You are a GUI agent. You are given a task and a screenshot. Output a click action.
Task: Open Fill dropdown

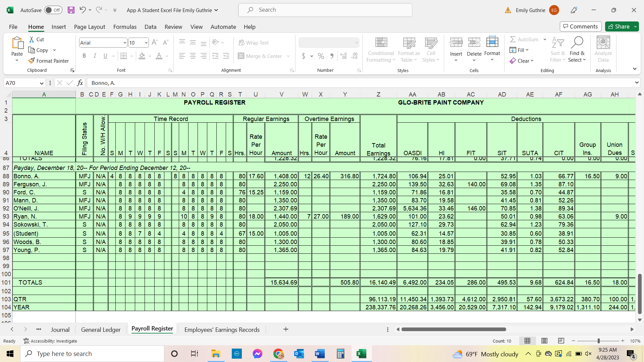[x=519, y=50]
